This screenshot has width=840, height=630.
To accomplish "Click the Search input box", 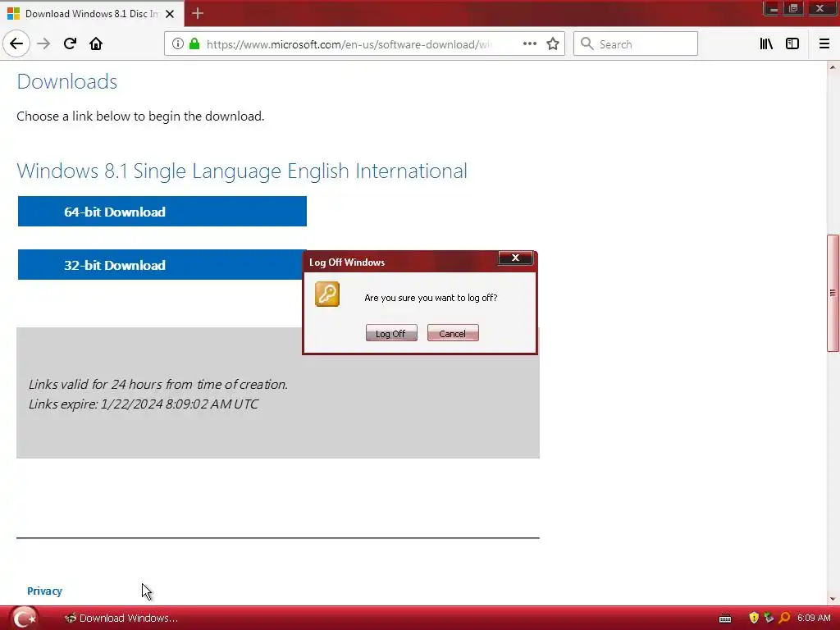I will pos(636,44).
